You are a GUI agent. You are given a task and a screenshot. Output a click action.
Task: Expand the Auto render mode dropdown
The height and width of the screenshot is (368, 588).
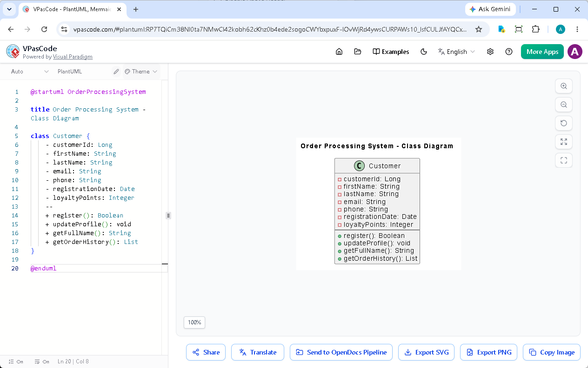pyautogui.click(x=30, y=72)
